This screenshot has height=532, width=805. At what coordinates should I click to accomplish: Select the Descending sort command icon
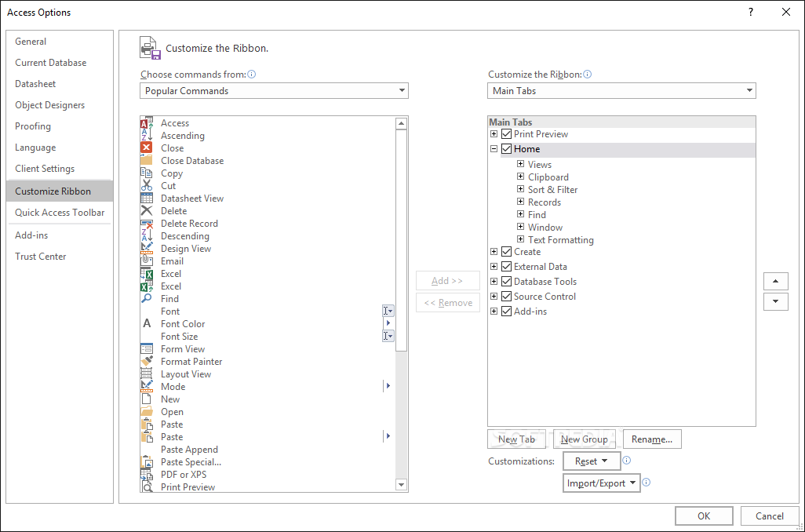(147, 236)
